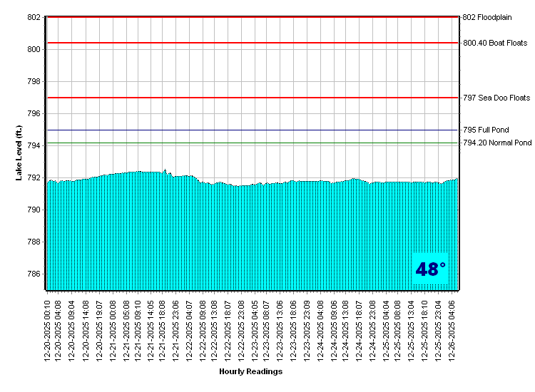This screenshot has height=392, width=535.
Task: Click the Hourly Readings axis title
Action: (x=250, y=371)
